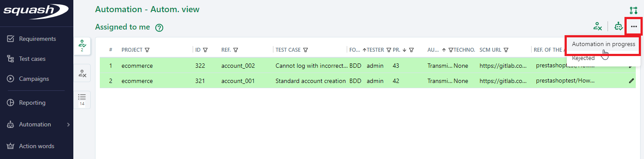This screenshot has height=159, width=644.
Task: Open test case 'Standard account creation'
Action: (x=311, y=81)
